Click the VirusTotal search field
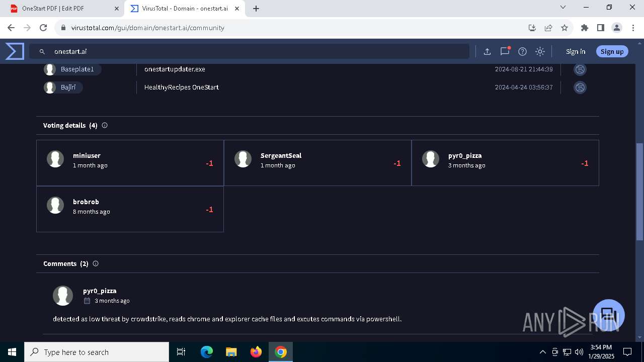Viewport: 644px width, 362px height. click(x=249, y=51)
